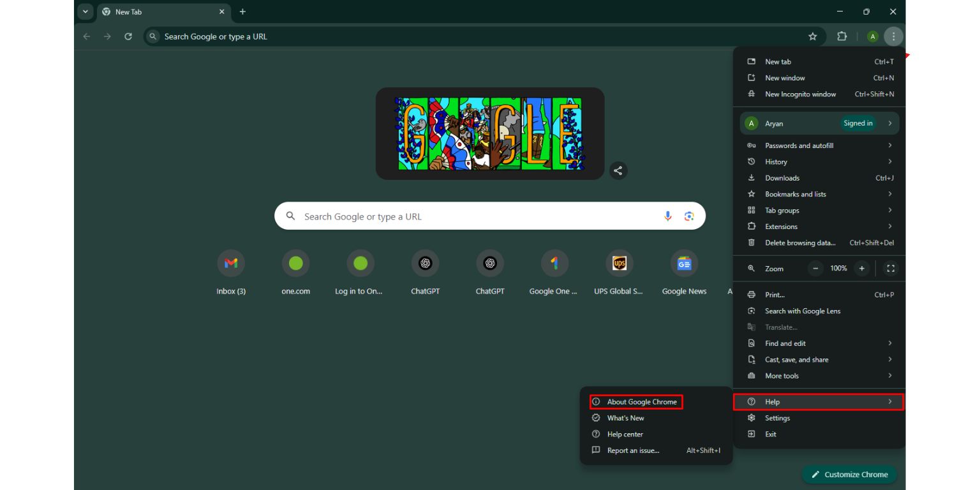Open Google Lens image search icon
The image size is (980, 490).
click(689, 216)
